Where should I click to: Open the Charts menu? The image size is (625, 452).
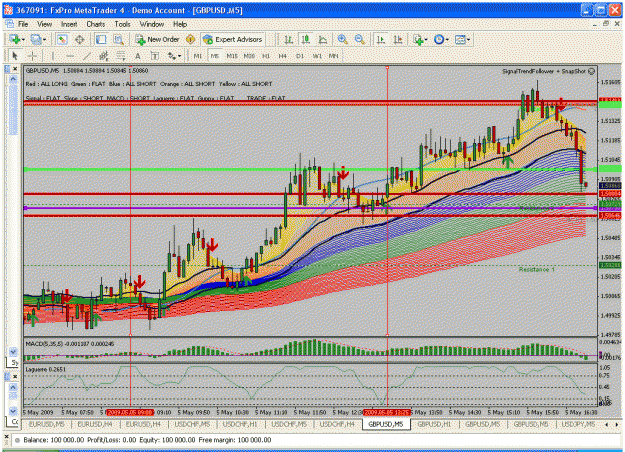point(96,24)
